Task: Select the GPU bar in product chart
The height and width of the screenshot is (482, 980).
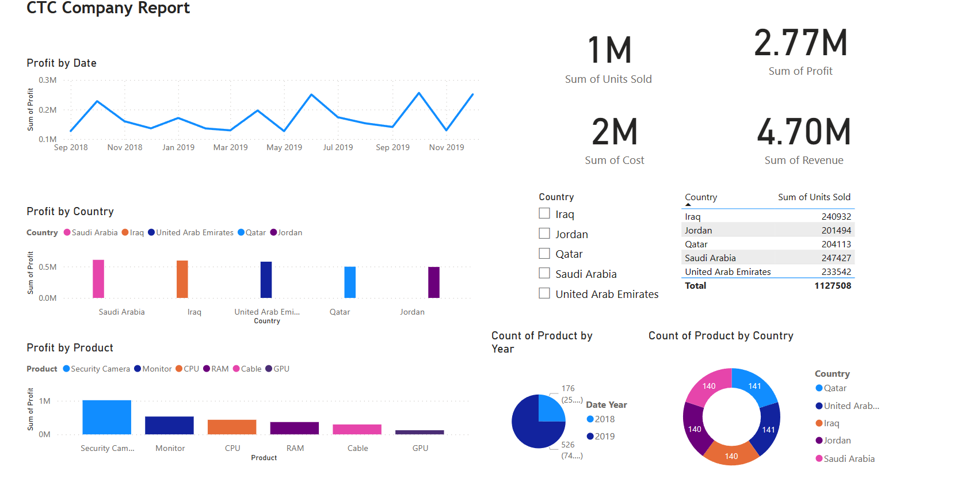Action: [x=420, y=432]
